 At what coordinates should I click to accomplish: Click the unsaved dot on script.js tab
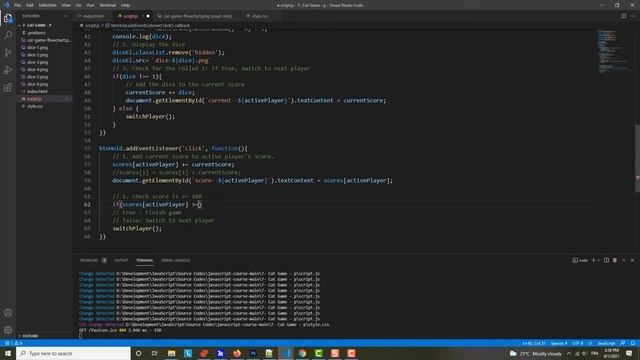(x=148, y=16)
